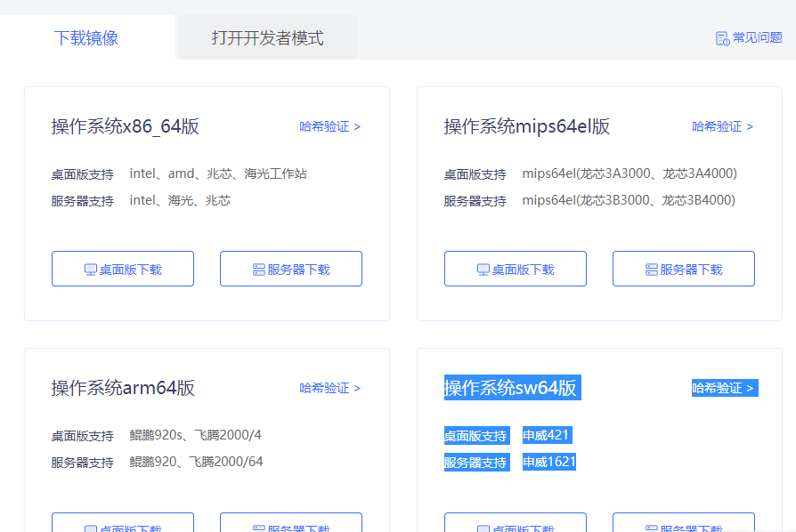Download the sw64 desktop edition
The width and height of the screenshot is (796, 532).
pos(516,523)
